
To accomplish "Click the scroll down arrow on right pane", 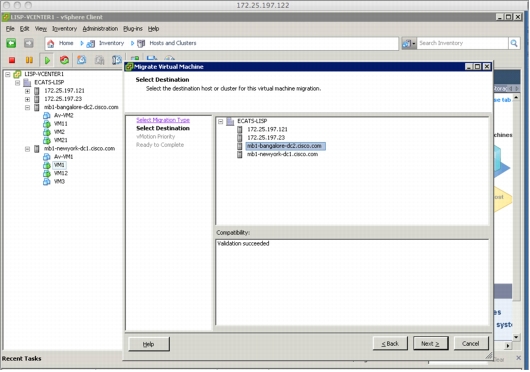I will click(x=516, y=337).
